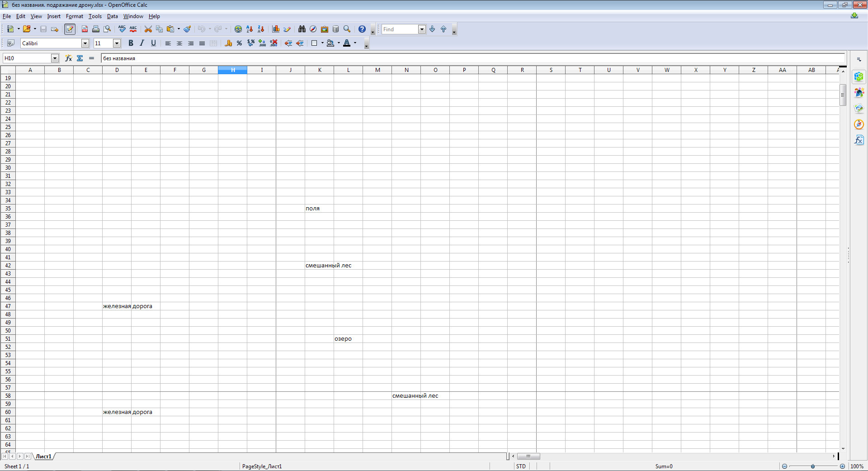Image resolution: width=868 pixels, height=471 pixels.
Task: Open the Data menu
Action: (x=112, y=16)
